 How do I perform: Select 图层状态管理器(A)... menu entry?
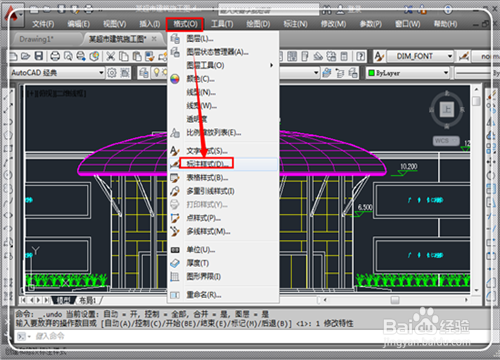point(223,52)
